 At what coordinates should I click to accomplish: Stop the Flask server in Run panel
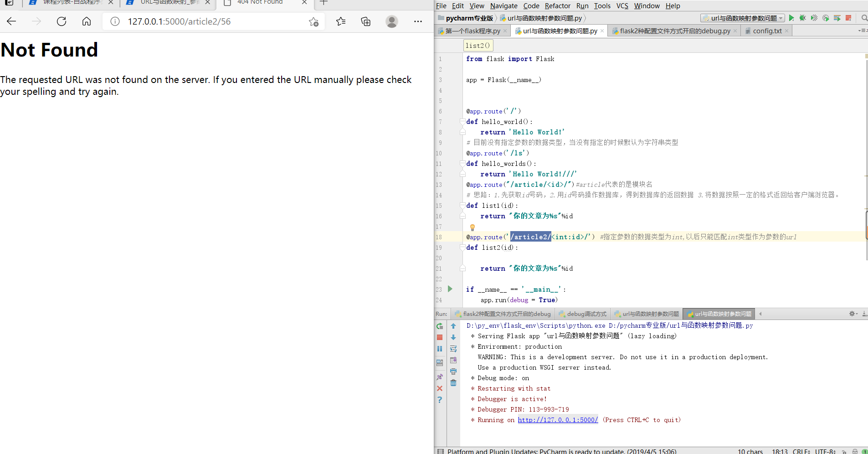click(x=440, y=337)
